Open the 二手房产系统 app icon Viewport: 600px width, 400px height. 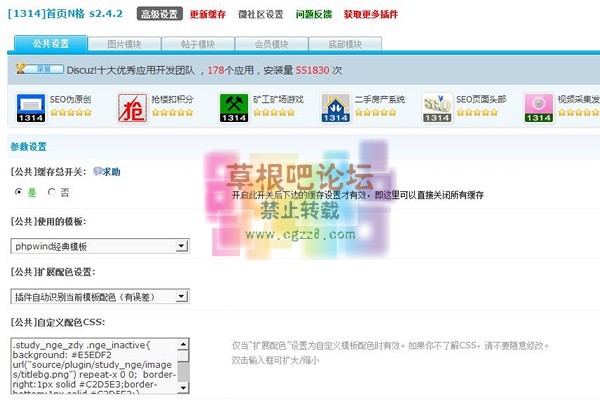pos(336,108)
